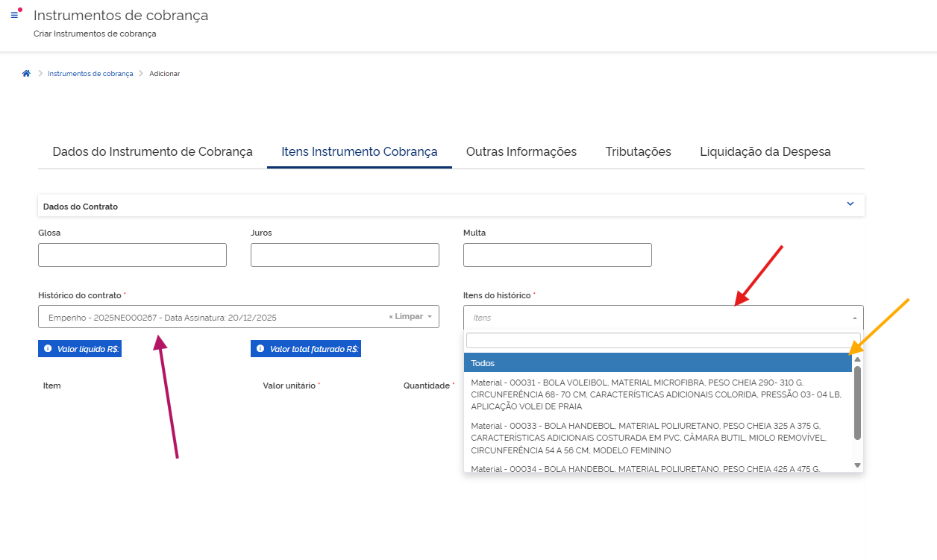937x560 pixels.
Task: Click the Glosa input field
Action: click(132, 255)
